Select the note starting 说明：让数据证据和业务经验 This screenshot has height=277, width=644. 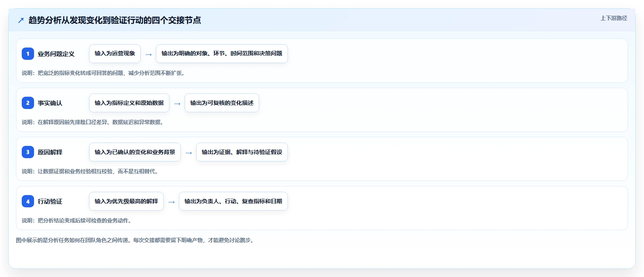(91, 171)
